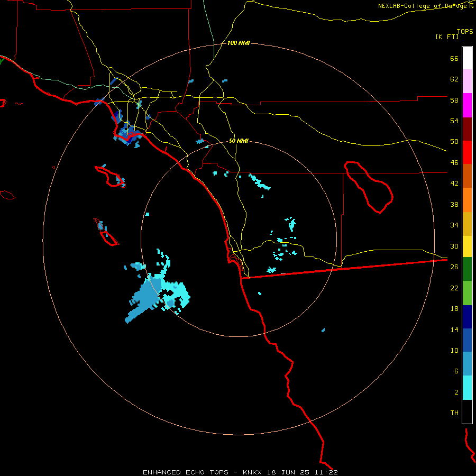Click the "50 NMI" range ring label
The image size is (476, 476).
239,141
